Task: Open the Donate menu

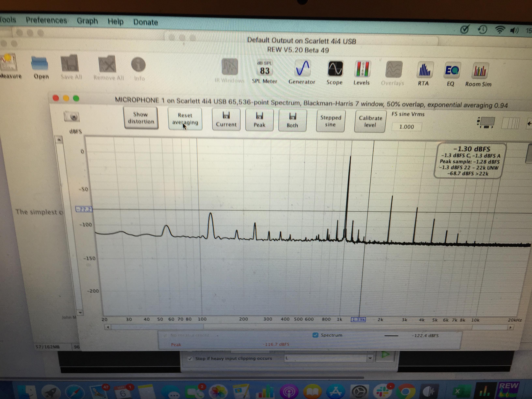Action: click(145, 22)
